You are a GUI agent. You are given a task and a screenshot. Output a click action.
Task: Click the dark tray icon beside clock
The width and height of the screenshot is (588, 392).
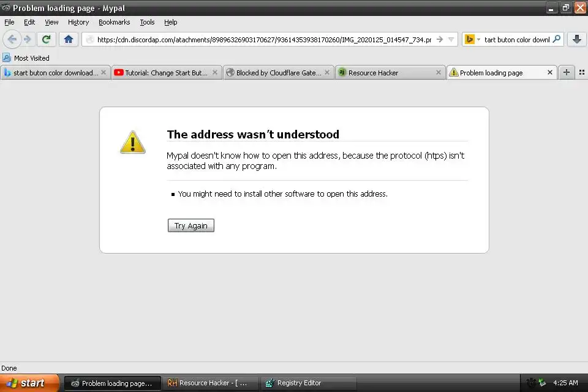coord(531,383)
